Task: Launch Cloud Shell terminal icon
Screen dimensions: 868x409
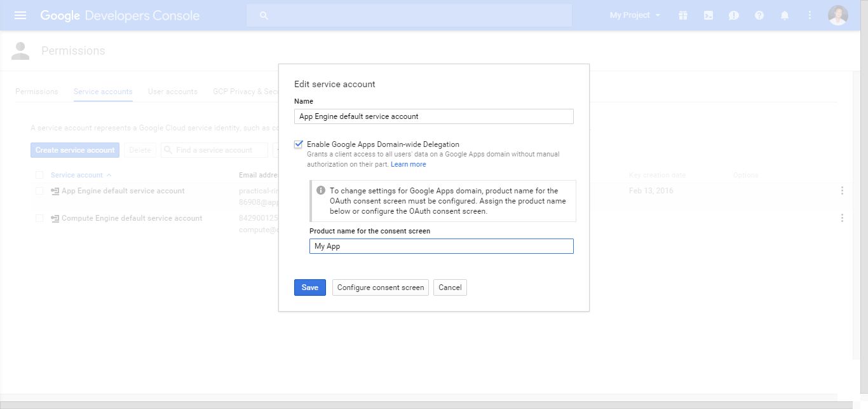Action: (x=709, y=15)
